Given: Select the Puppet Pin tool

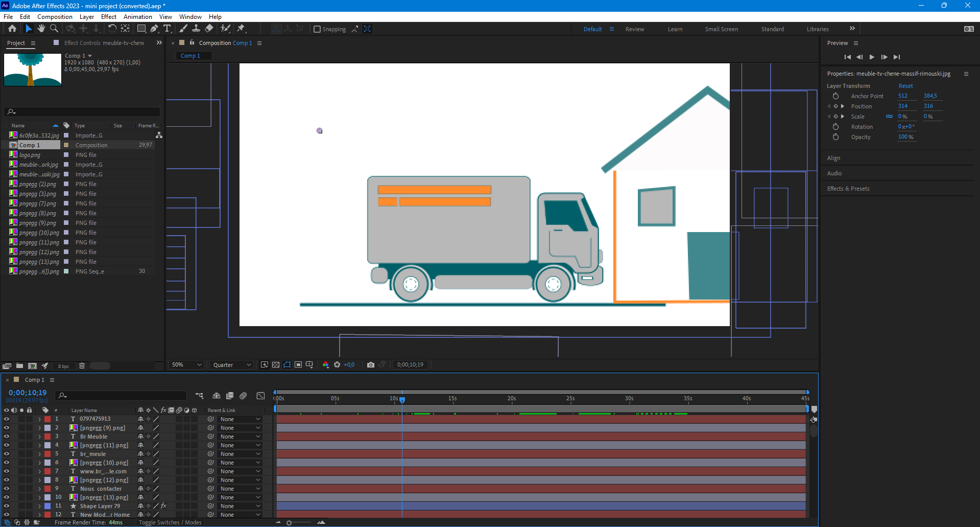Looking at the screenshot, I should pyautogui.click(x=241, y=29).
